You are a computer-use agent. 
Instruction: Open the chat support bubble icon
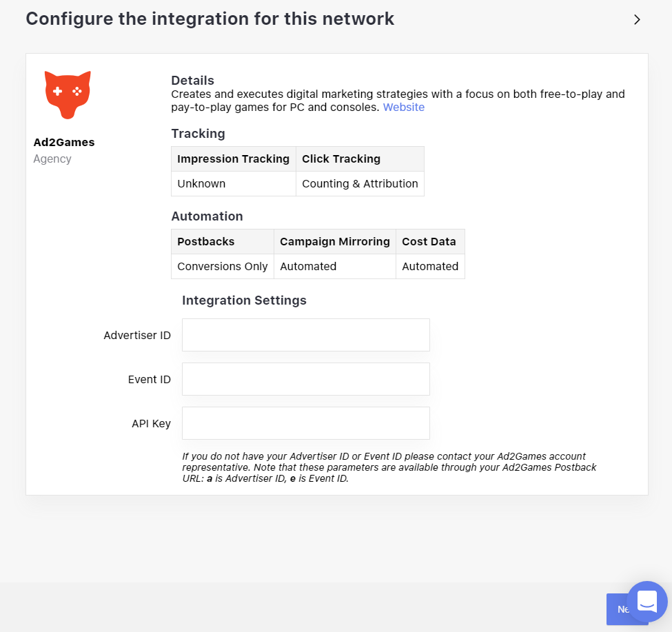point(646,602)
